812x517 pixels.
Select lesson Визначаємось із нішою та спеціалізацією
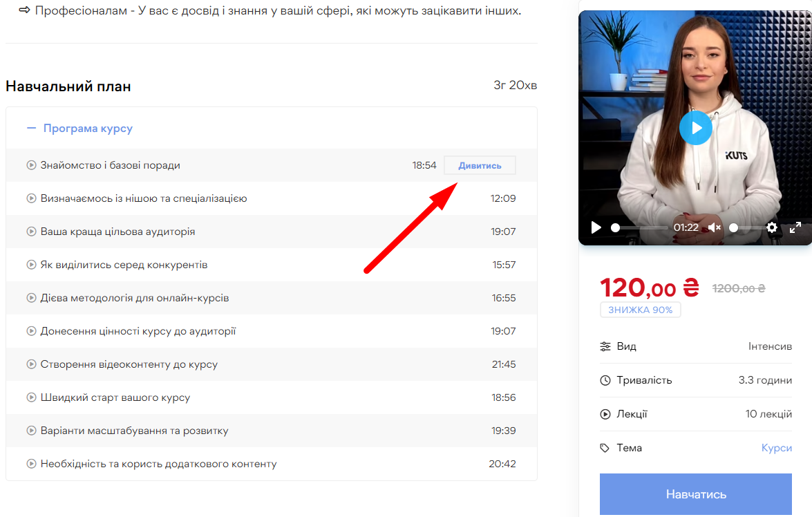point(144,198)
